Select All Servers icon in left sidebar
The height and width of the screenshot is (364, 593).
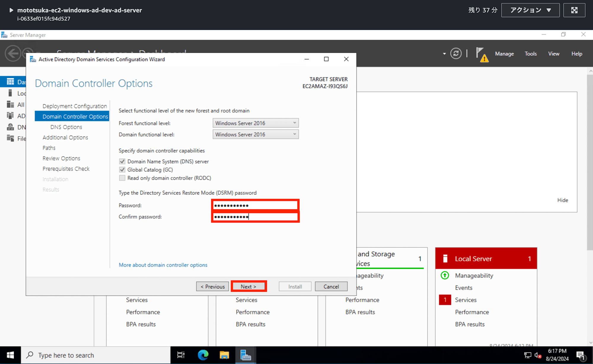[10, 104]
